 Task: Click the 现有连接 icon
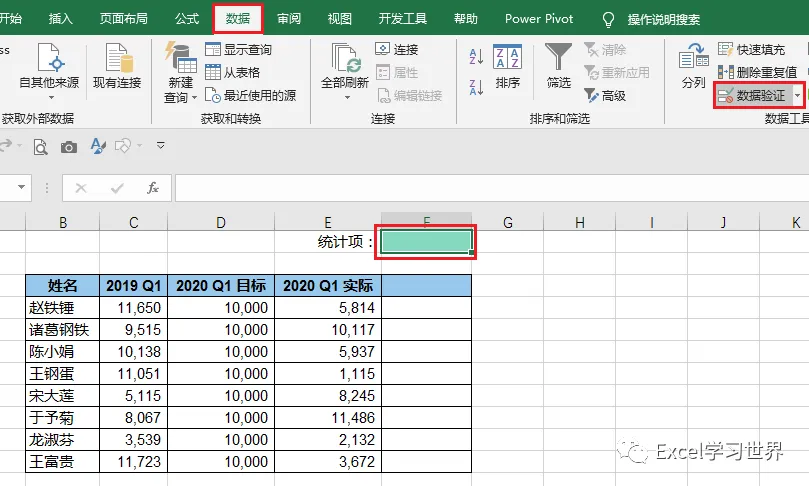pyautogui.click(x=117, y=66)
